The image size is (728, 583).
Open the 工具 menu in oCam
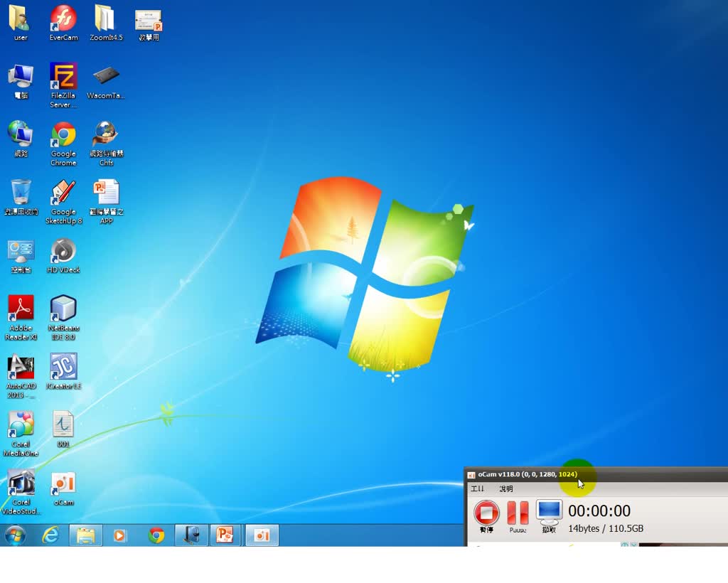477,488
